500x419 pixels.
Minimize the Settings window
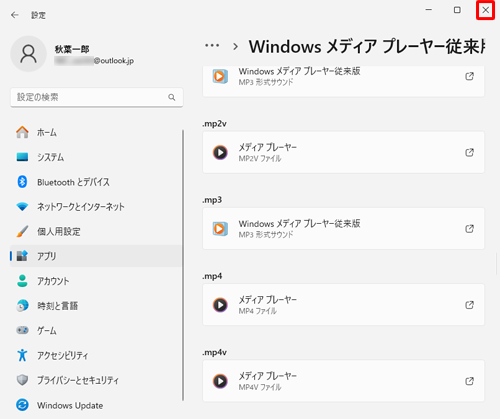[429, 10]
